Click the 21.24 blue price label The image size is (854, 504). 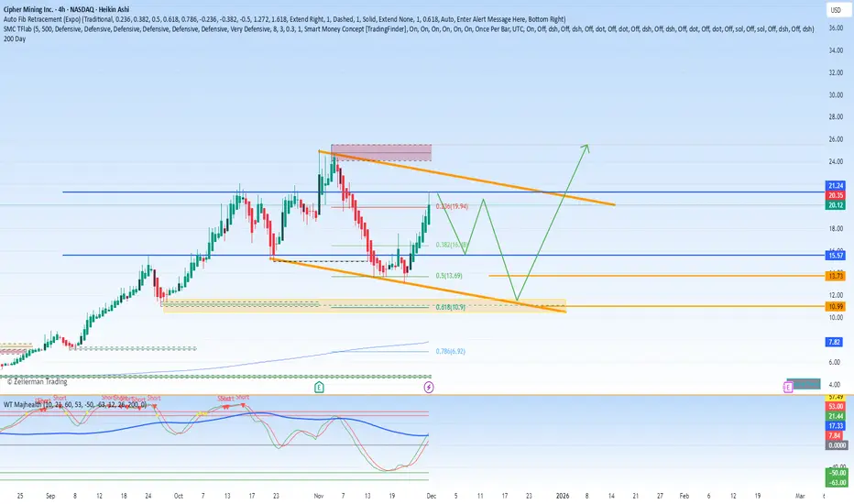(x=836, y=186)
